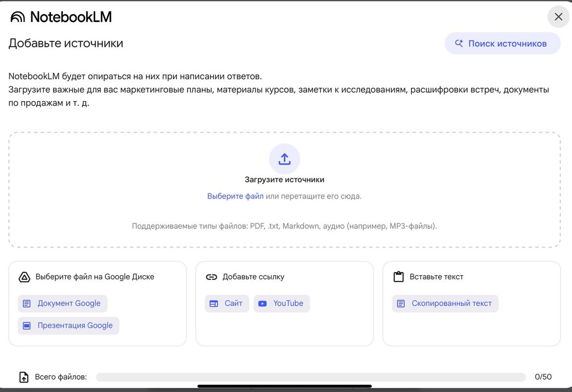Image resolution: width=572 pixels, height=392 pixels.
Task: Choose Презентация Google source
Action: click(x=69, y=326)
